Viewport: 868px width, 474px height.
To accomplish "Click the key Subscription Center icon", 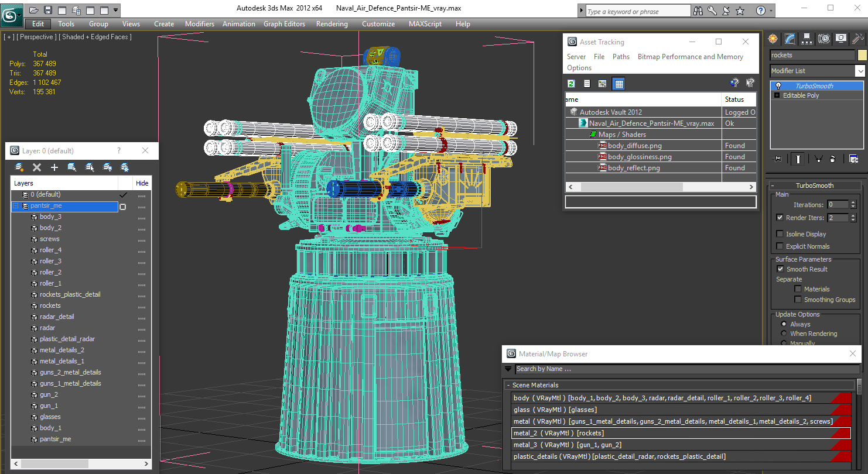I will tap(712, 11).
